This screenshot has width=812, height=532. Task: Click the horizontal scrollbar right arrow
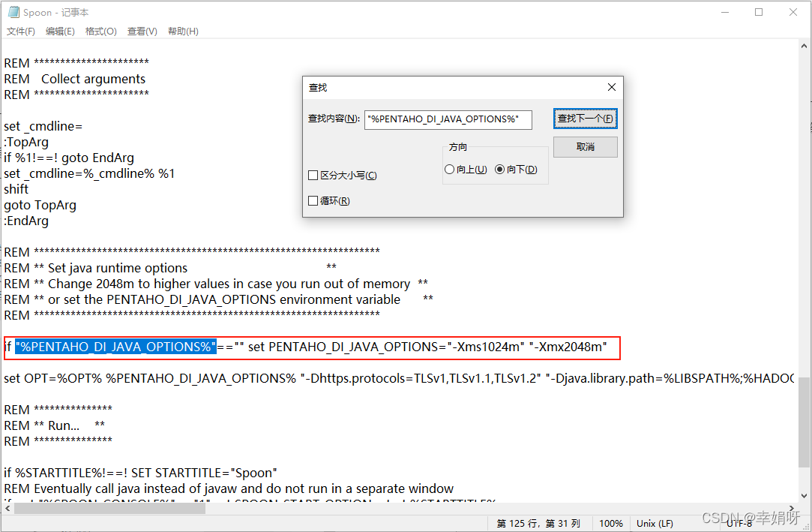pyautogui.click(x=791, y=509)
